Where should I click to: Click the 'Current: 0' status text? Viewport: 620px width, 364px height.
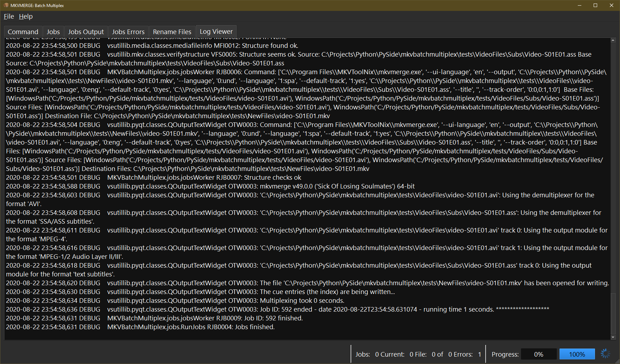point(397,354)
